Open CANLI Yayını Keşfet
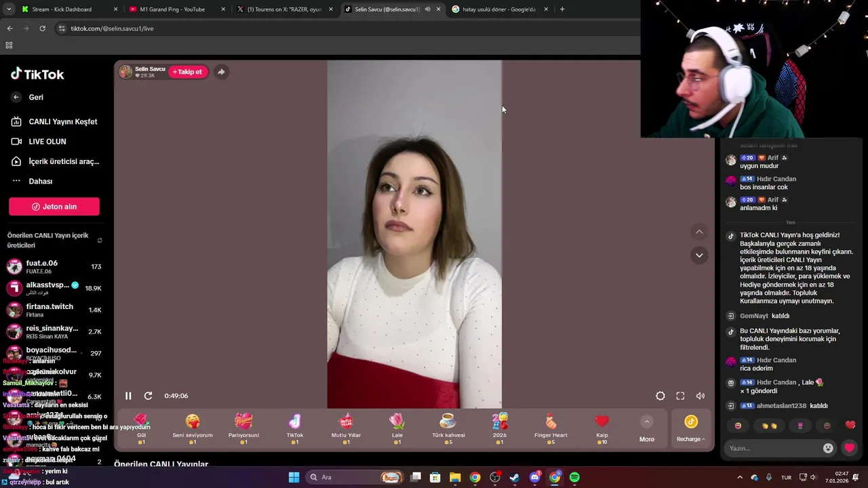 (54, 122)
